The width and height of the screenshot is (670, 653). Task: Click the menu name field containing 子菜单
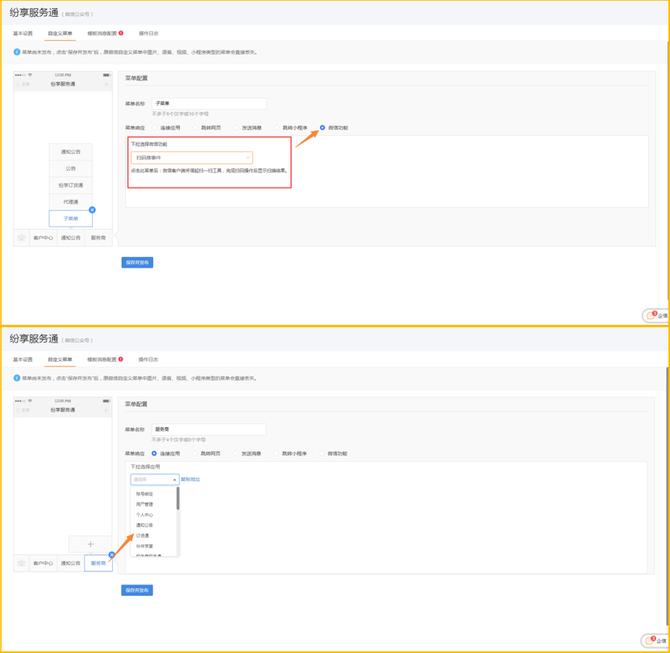point(208,103)
